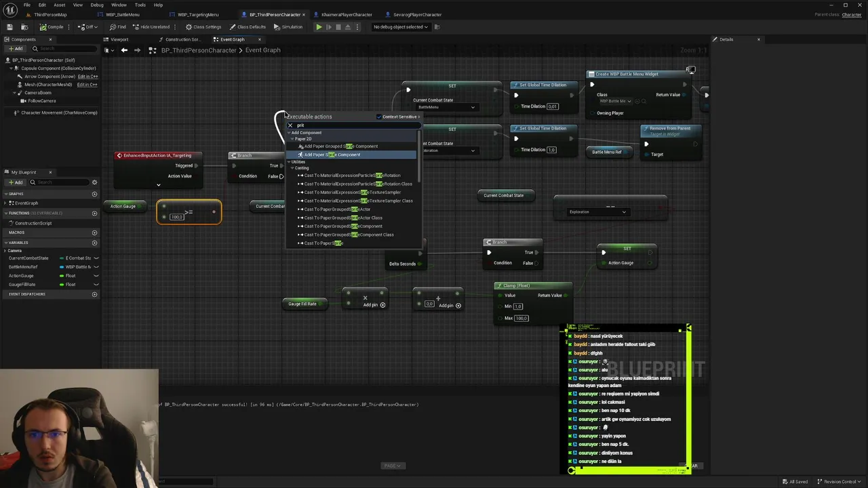Viewport: 868px width, 488px height.
Task: Open Class Settings
Action: click(x=203, y=27)
